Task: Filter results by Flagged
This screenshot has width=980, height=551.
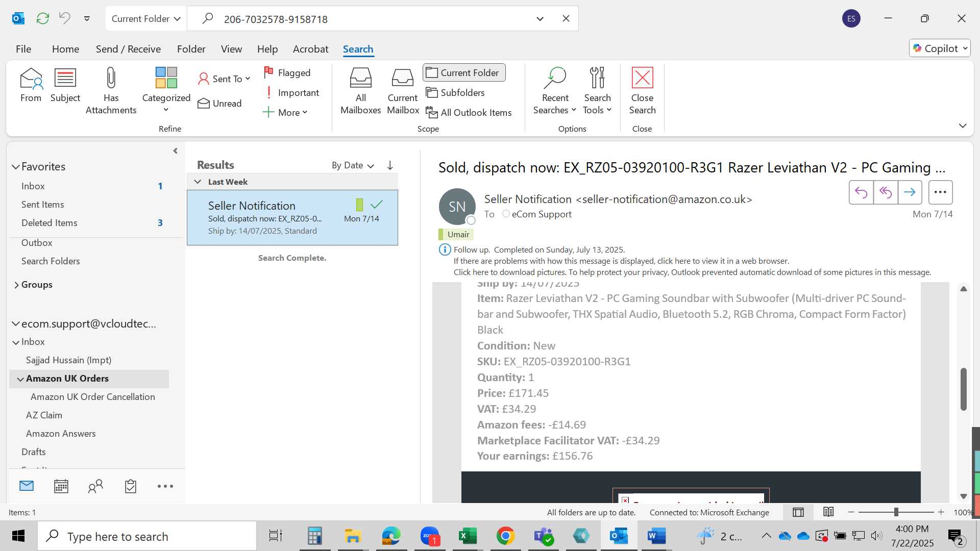Action: click(x=287, y=72)
